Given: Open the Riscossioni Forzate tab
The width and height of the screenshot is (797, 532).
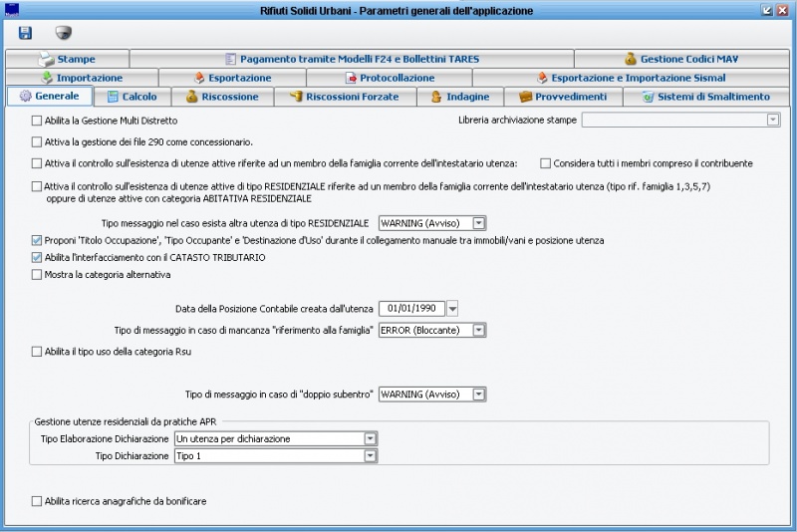Looking at the screenshot, I should (345, 97).
